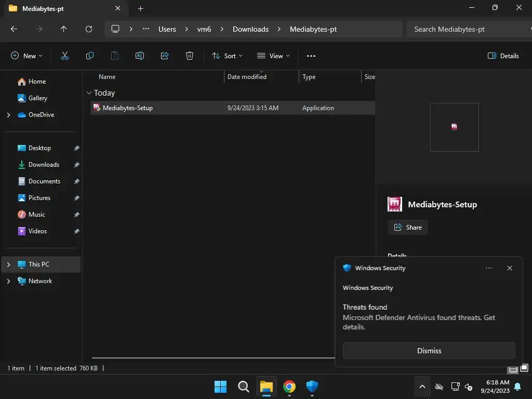Open Google Chrome from taskbar
The image size is (532, 399).
289,387
